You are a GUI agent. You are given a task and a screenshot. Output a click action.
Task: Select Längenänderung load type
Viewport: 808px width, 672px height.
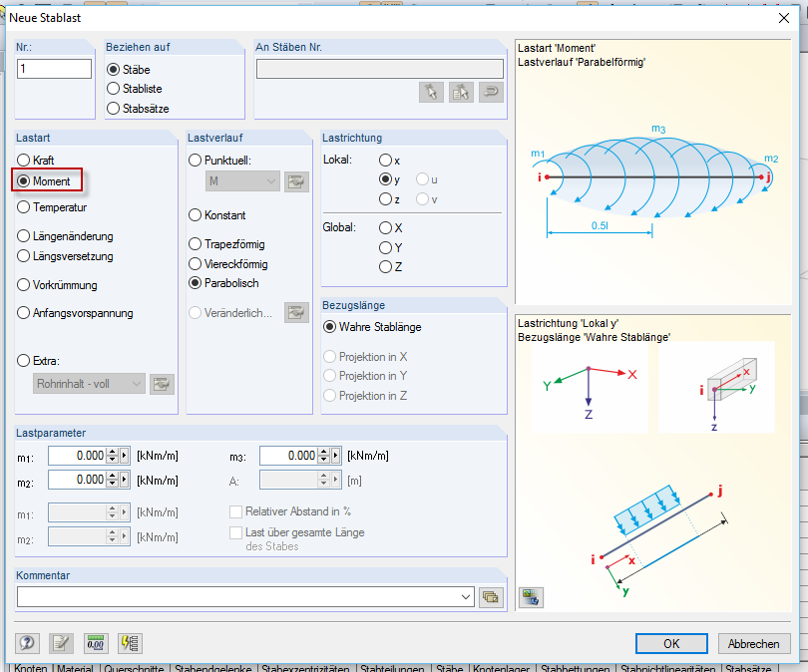pyautogui.click(x=23, y=236)
